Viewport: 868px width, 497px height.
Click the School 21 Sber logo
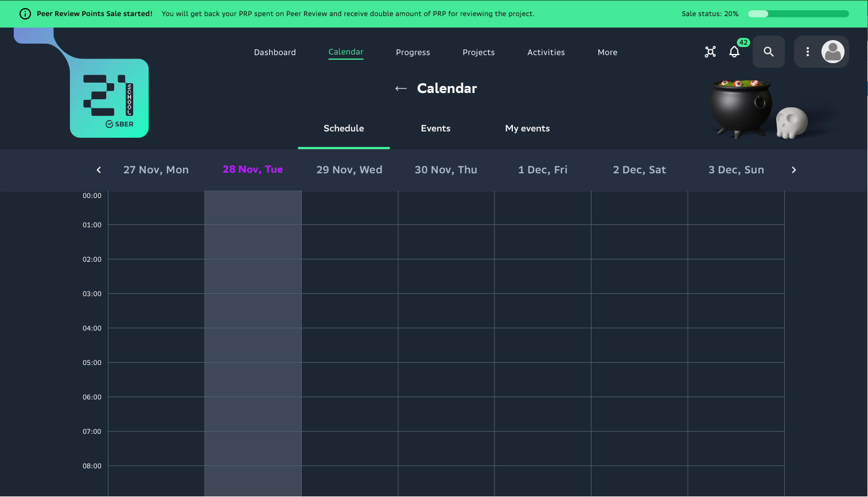tap(109, 98)
